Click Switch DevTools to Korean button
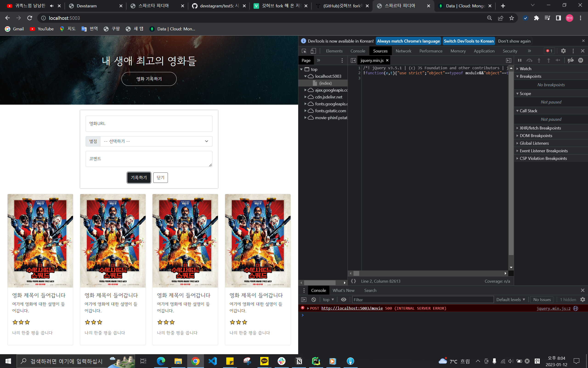This screenshot has width=588, height=368. tap(469, 41)
